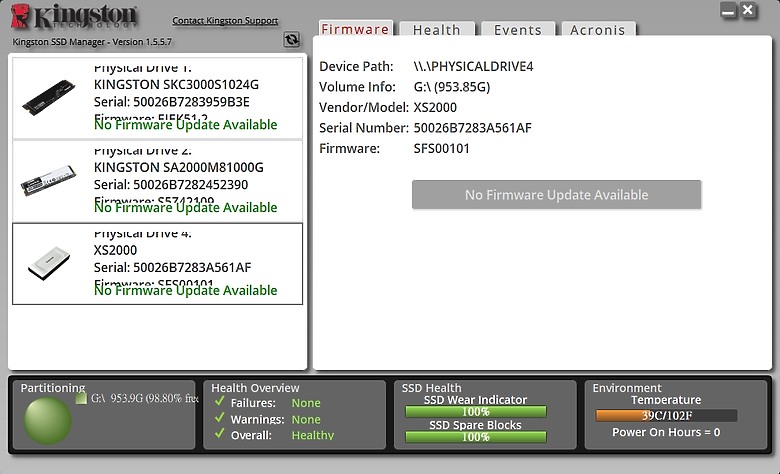
Task: Click the Health Overview panel title
Action: [x=255, y=387]
